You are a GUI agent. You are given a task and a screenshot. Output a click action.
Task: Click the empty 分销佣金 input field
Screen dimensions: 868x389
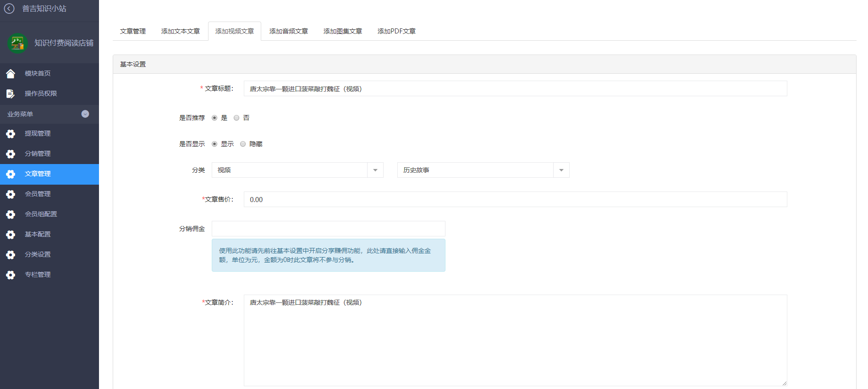coord(328,229)
